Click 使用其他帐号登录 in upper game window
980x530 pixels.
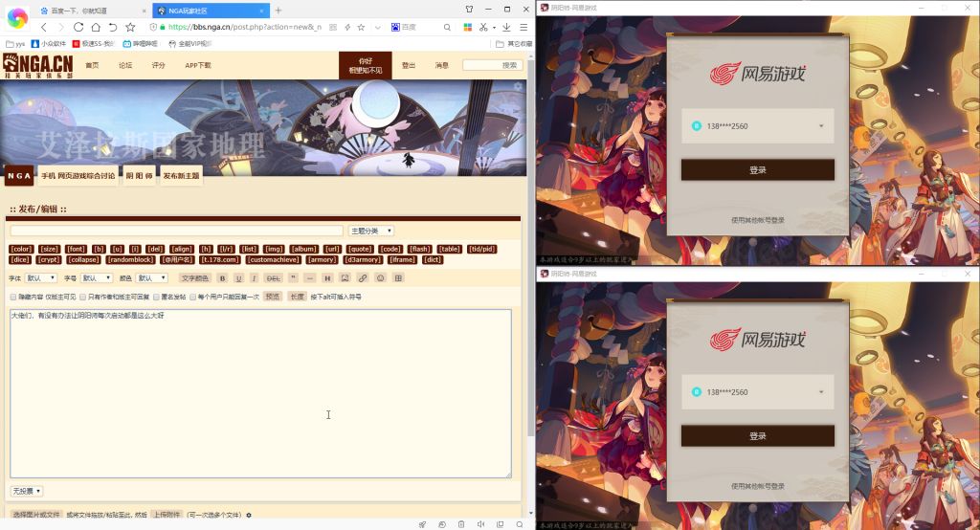[x=758, y=220]
